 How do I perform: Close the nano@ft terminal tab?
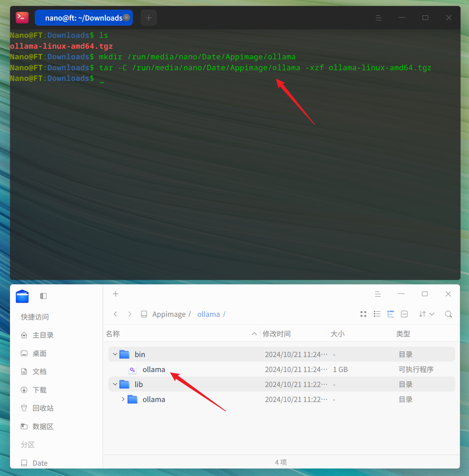126,18
